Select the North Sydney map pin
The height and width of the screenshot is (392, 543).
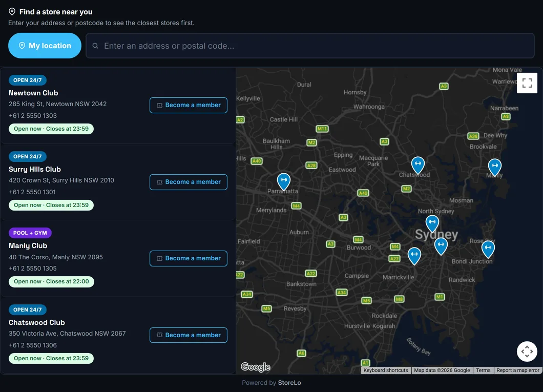point(432,224)
